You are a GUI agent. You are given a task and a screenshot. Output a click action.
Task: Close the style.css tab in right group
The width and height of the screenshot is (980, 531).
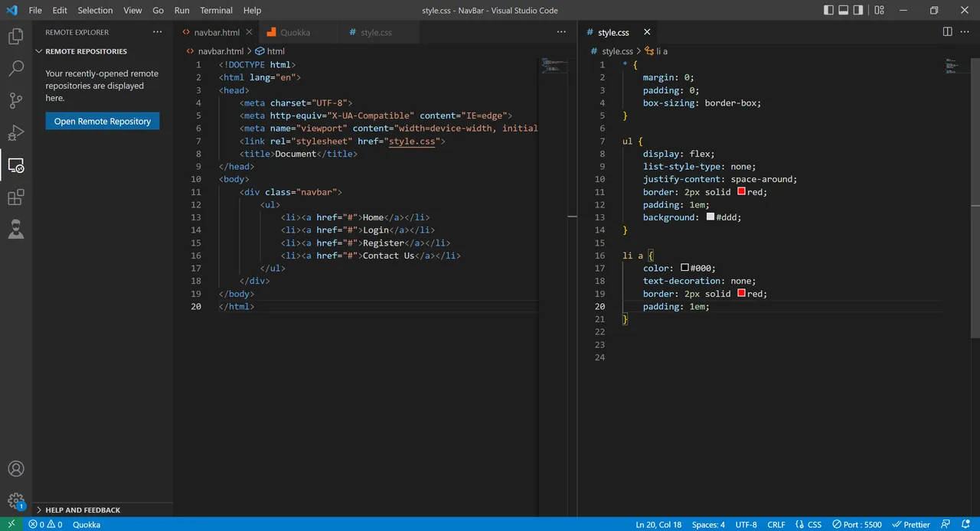[x=647, y=32]
